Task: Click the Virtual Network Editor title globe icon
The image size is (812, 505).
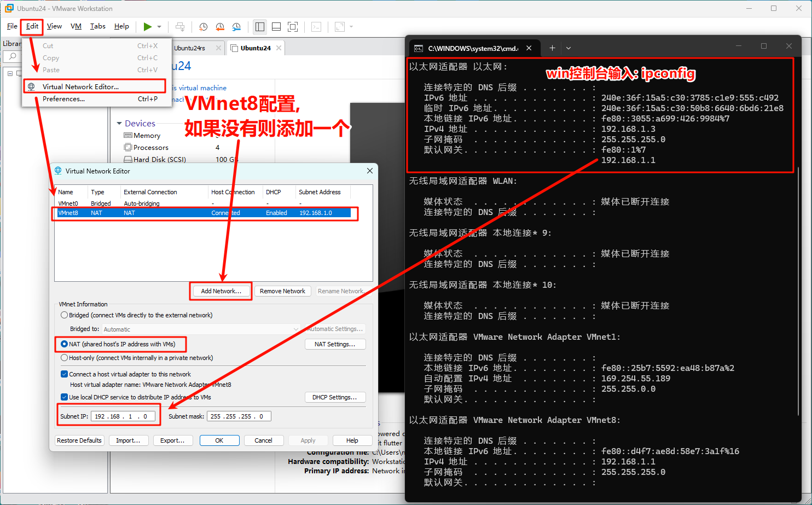Action: click(58, 171)
